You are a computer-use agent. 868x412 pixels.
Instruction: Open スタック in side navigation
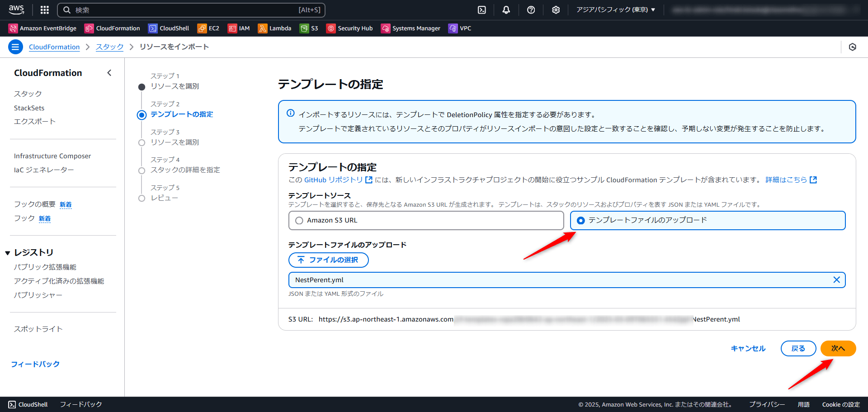[x=28, y=94]
